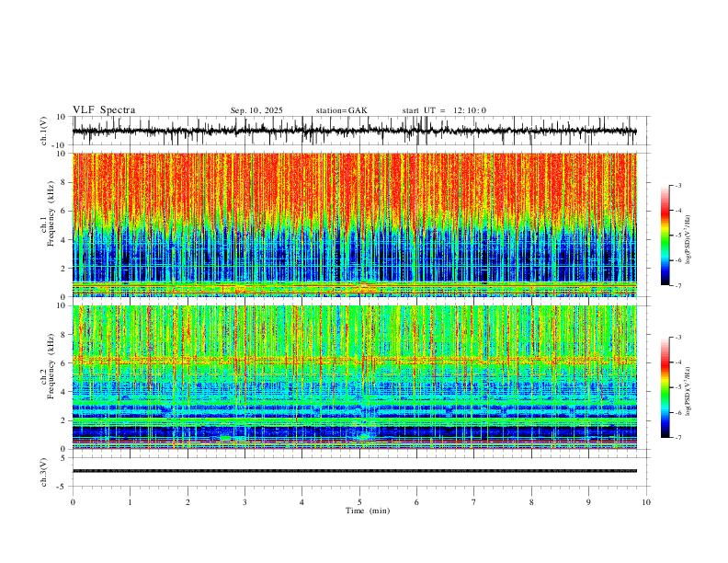Click time axis tick label "2"

(188, 502)
